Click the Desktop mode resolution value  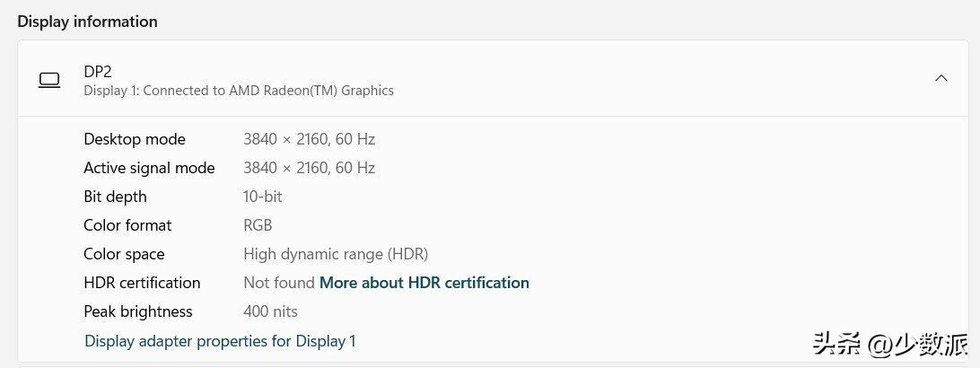tap(309, 139)
